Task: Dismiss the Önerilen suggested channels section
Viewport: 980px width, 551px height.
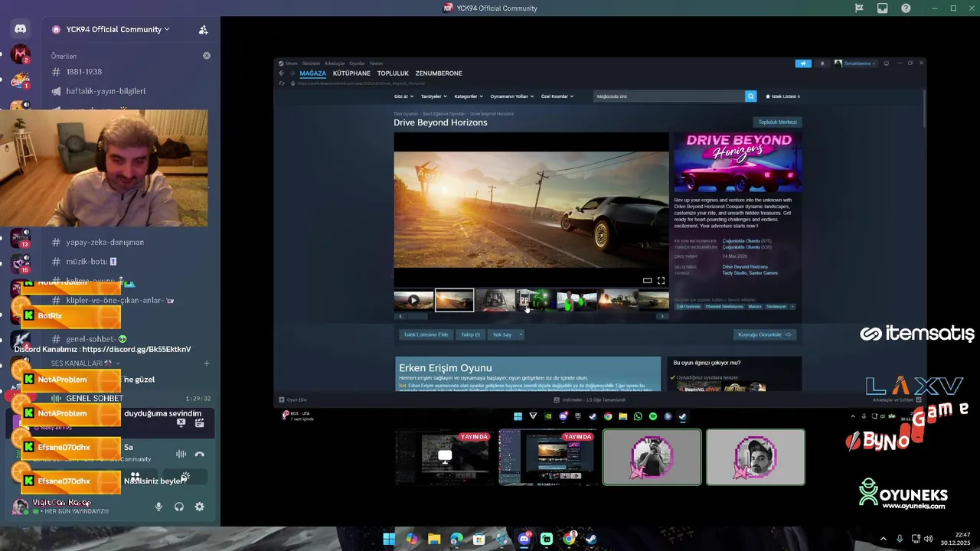Action: (206, 56)
